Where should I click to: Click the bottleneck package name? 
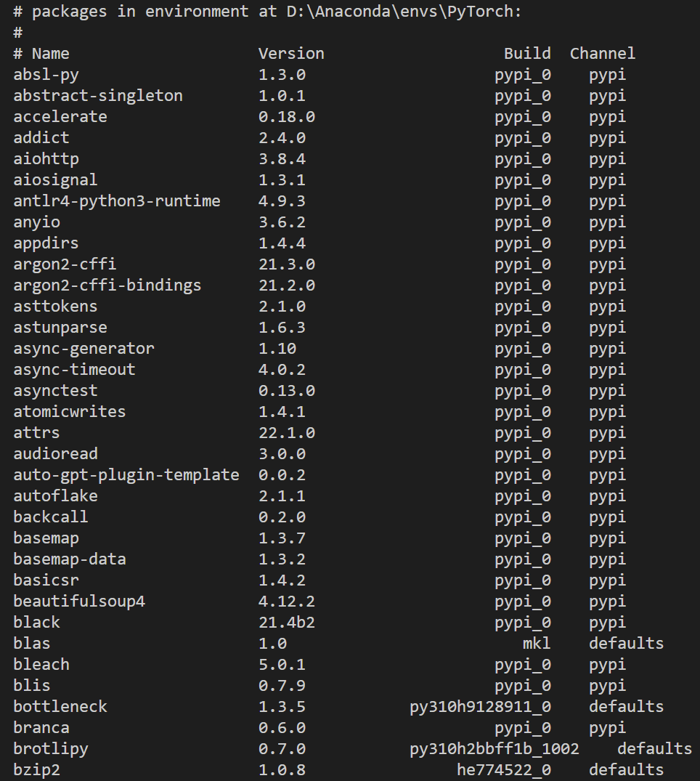tap(60, 707)
